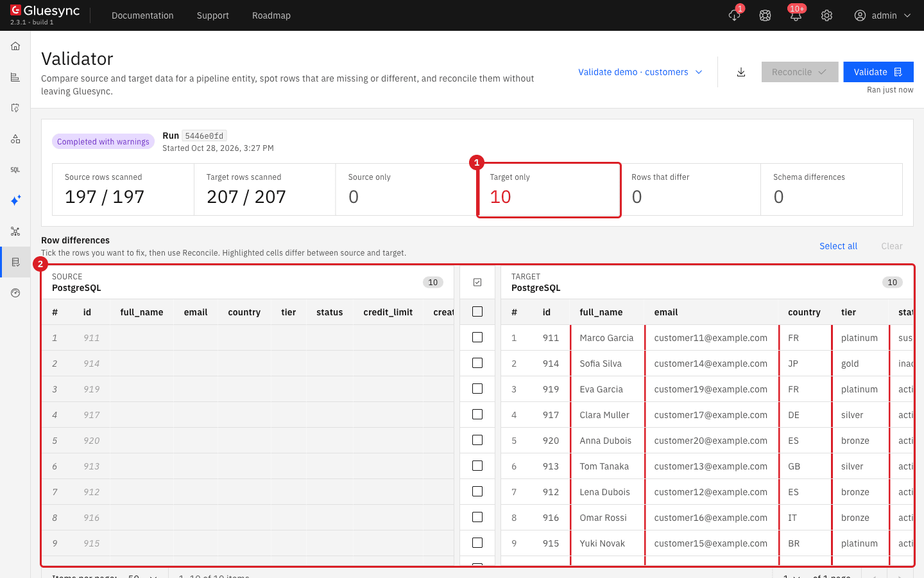Open the SQL sidebar icon
This screenshot has height=578, width=924.
15,170
